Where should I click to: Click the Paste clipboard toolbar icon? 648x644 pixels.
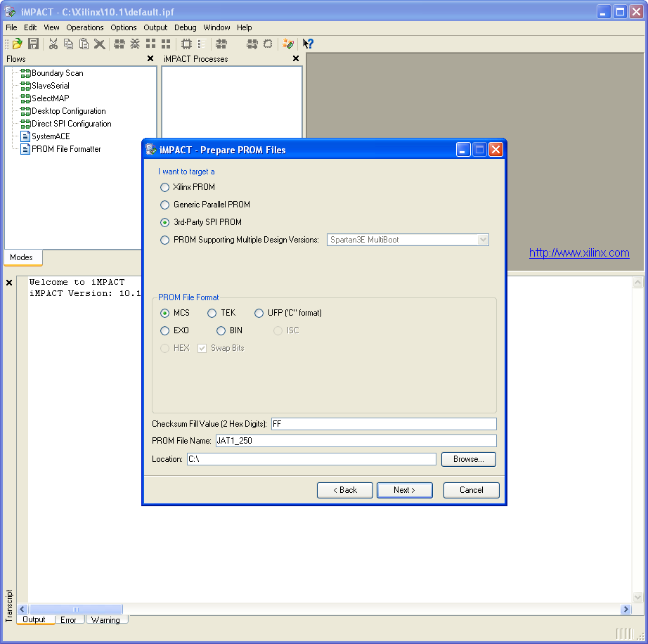tap(84, 44)
